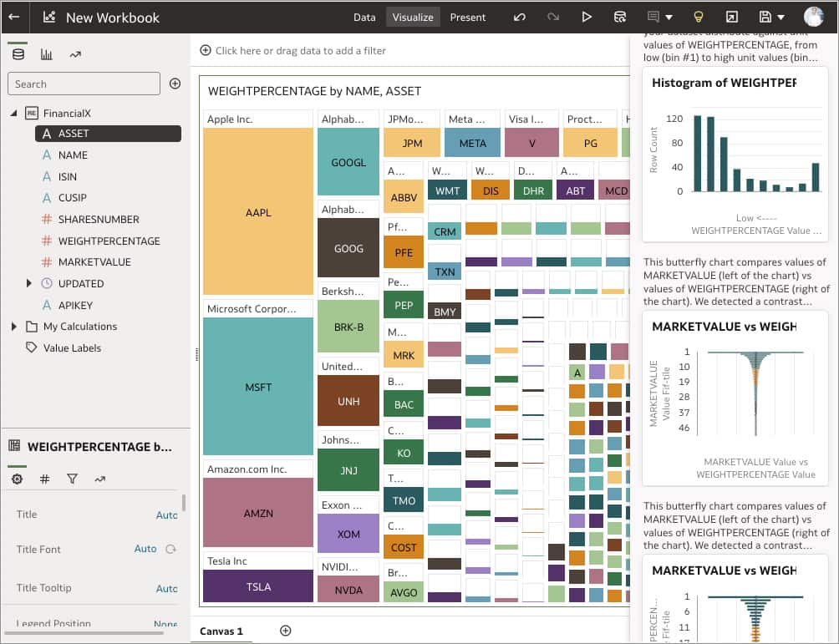The height and width of the screenshot is (644, 839).
Task: Click the Save disk icon
Action: (x=765, y=17)
